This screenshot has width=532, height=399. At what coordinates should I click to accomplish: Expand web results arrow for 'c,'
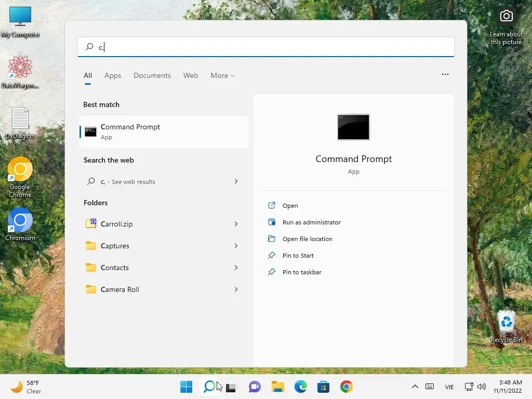(x=236, y=181)
